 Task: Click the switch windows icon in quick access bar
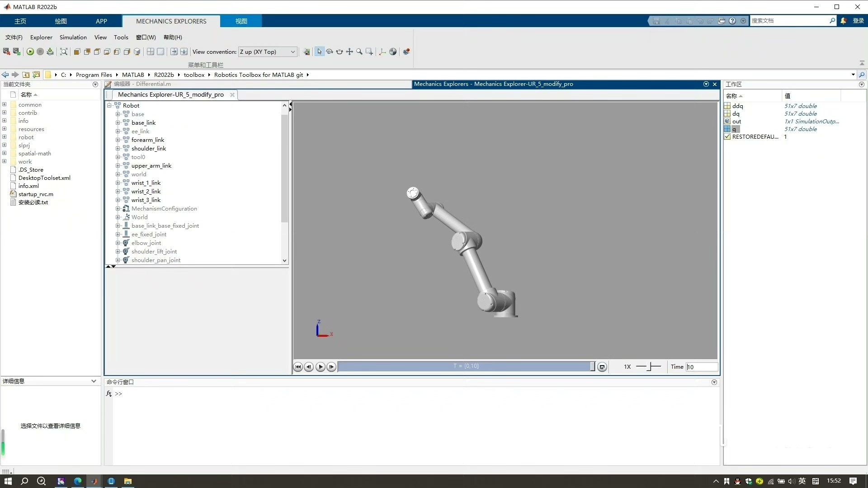coord(722,21)
